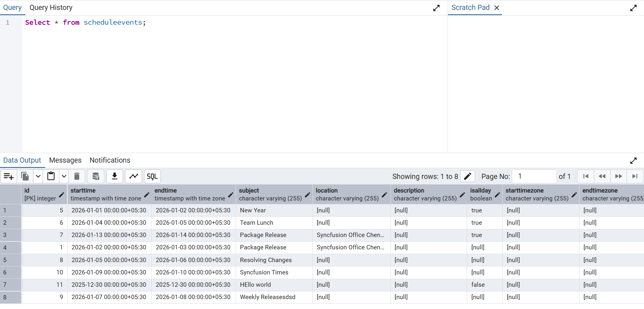Open the Query History tab
Viewport: 644px width, 309px height.
click(51, 8)
